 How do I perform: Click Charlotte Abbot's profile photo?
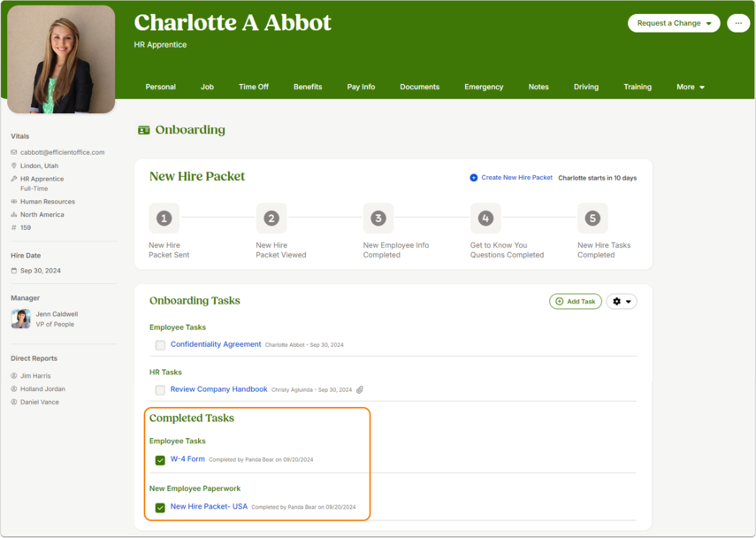point(61,59)
